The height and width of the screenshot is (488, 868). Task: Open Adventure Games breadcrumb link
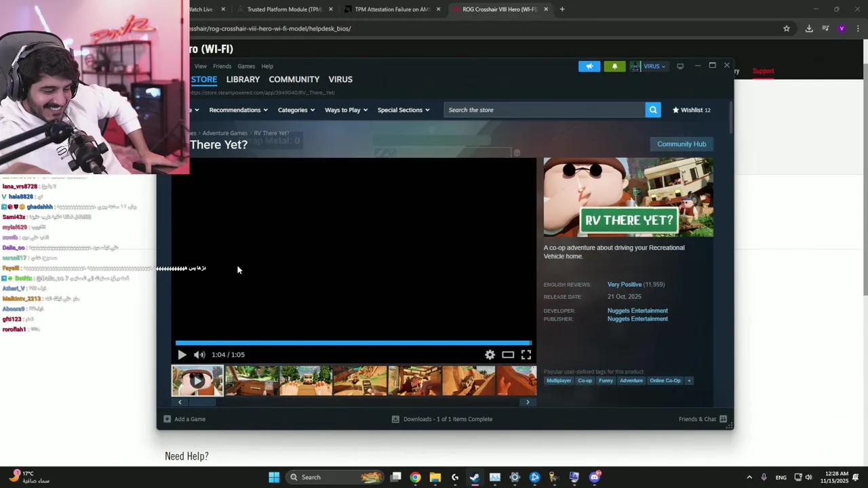[x=224, y=133]
